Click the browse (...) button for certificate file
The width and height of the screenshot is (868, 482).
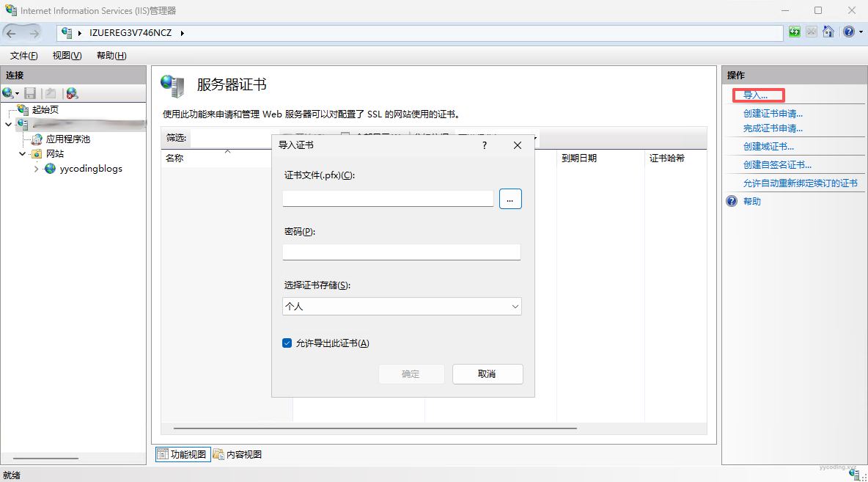tap(510, 199)
